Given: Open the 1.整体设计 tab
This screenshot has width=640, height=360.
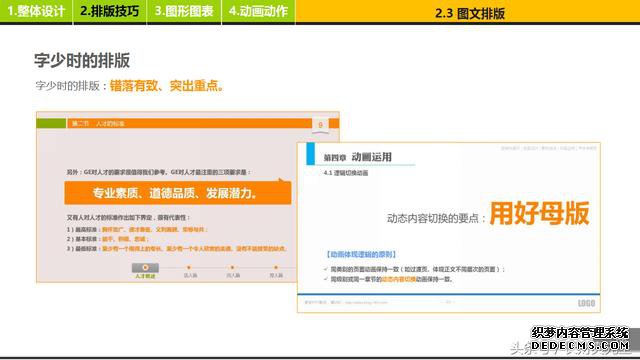Looking at the screenshot, I should coord(36,11).
